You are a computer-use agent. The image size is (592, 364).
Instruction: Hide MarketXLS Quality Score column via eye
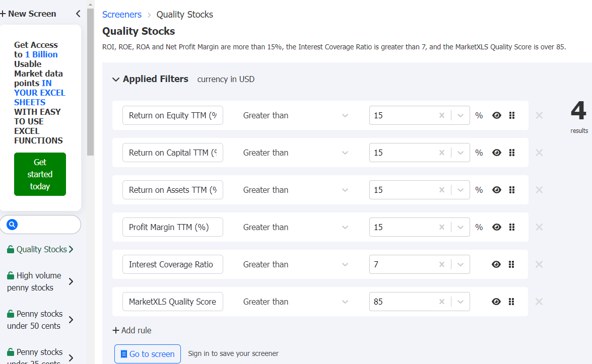pos(496,302)
